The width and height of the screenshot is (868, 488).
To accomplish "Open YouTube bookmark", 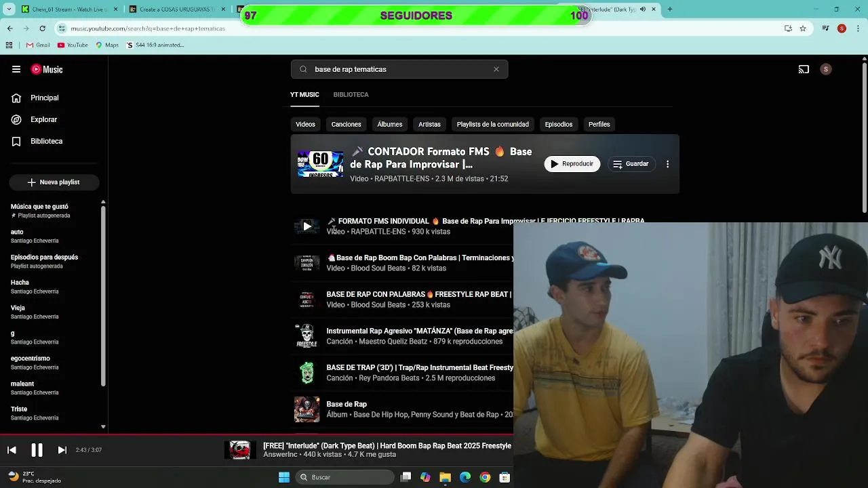I will click(73, 45).
